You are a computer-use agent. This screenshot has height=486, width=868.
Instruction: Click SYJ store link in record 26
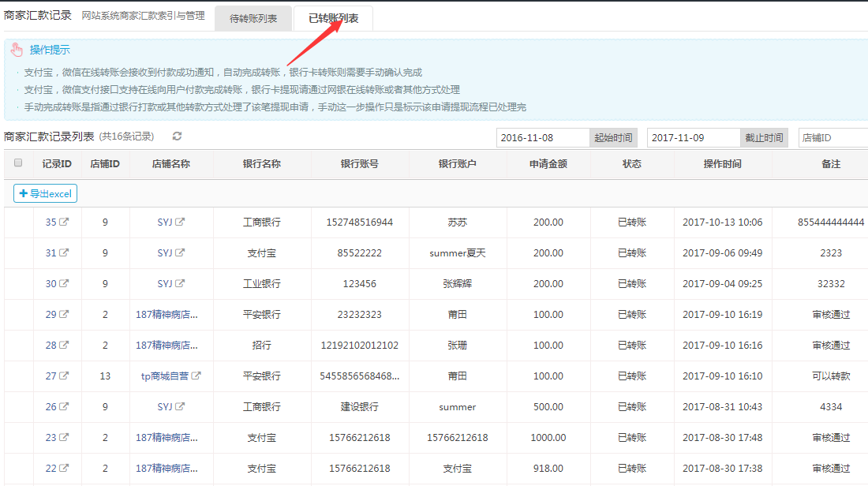165,407
